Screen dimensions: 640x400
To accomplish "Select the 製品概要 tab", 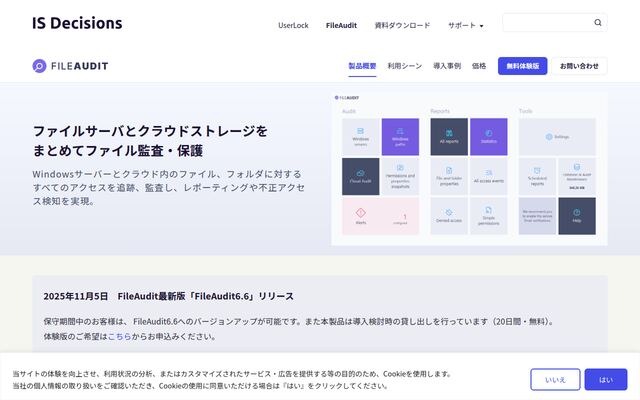I will coord(362,66).
